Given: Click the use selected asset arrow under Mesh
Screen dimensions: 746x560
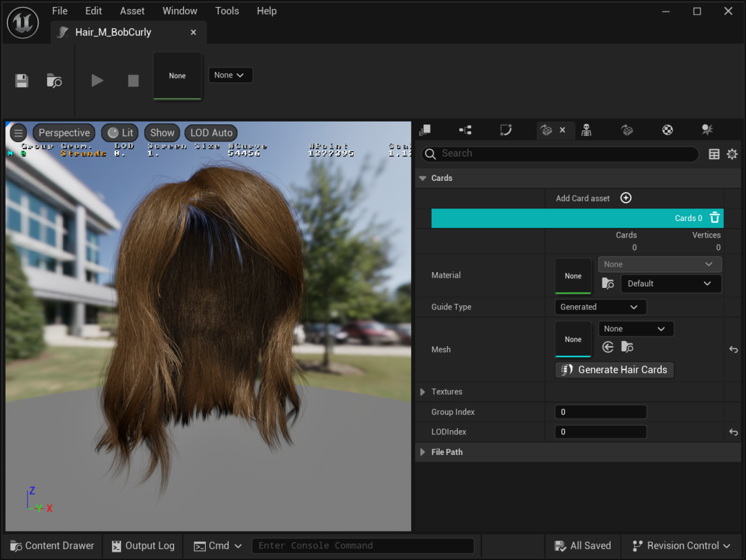Looking at the screenshot, I should [608, 347].
